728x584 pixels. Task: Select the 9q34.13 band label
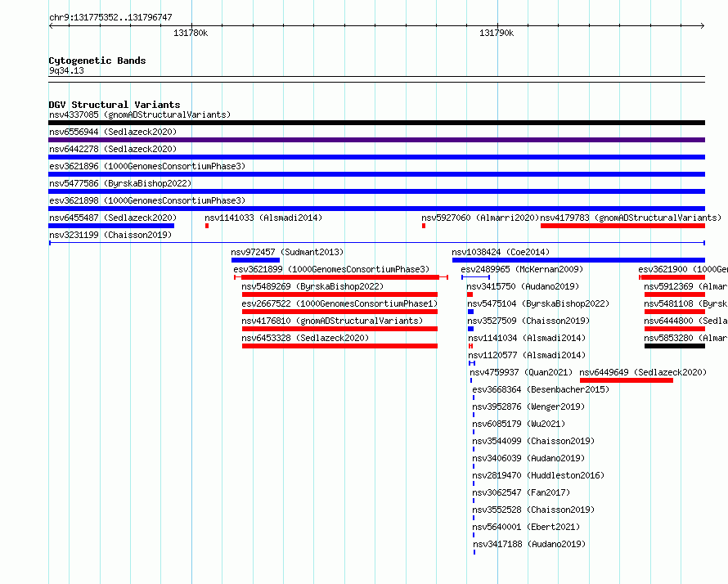click(x=66, y=70)
